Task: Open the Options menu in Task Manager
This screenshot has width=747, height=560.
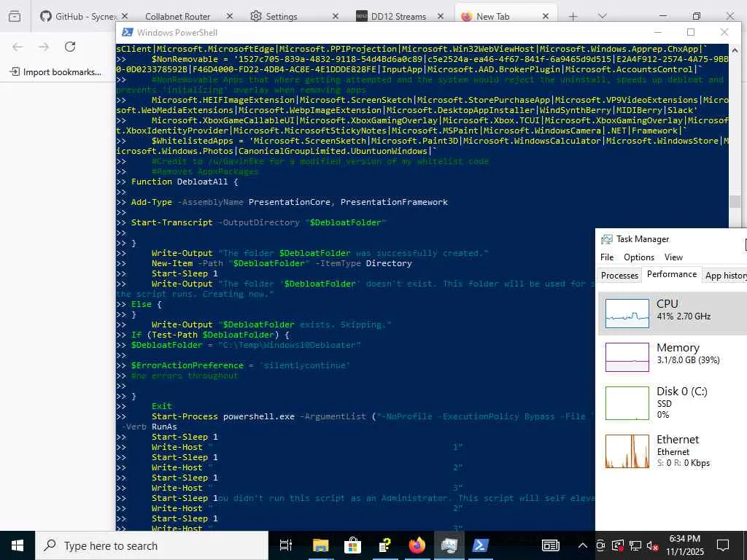Action: (639, 257)
